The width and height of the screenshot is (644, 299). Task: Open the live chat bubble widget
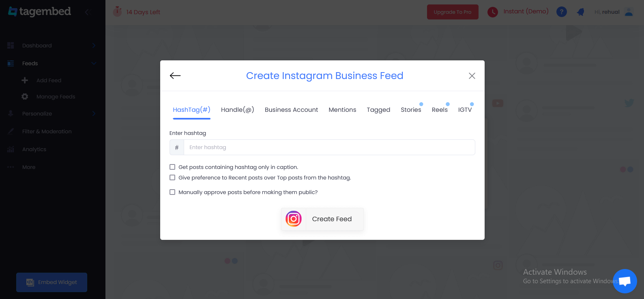pyautogui.click(x=625, y=281)
